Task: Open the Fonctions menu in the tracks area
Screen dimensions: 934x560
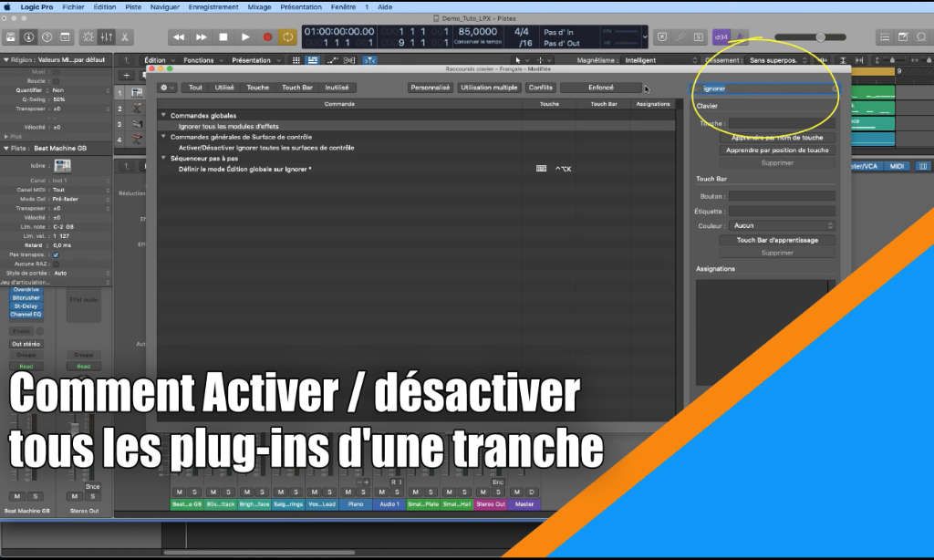Action: click(x=202, y=60)
